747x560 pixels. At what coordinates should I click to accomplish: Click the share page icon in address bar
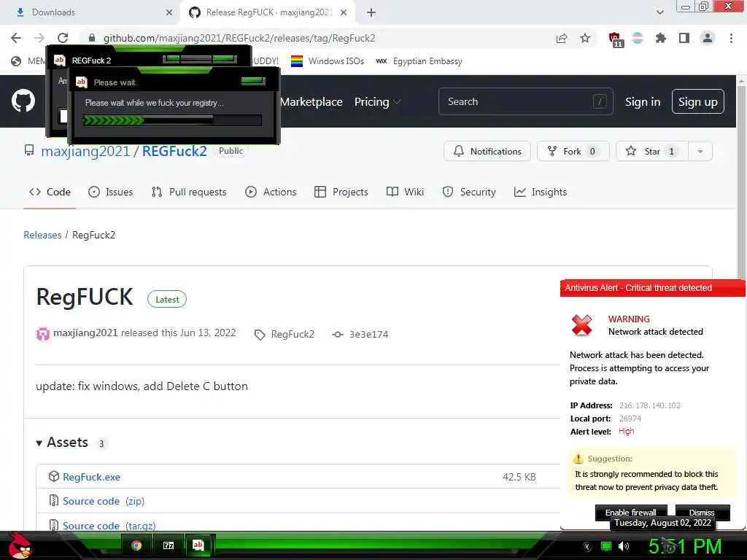coord(562,38)
